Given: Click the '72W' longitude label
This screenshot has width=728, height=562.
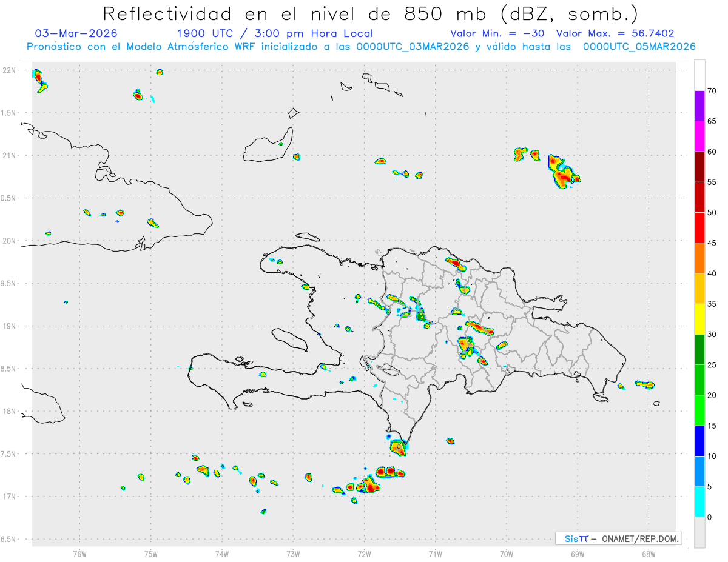Looking at the screenshot, I should [x=364, y=554].
